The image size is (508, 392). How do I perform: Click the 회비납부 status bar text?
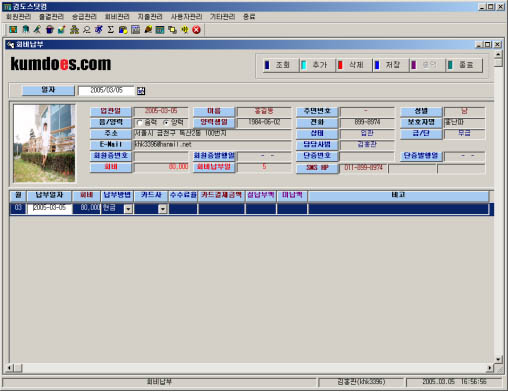tap(159, 382)
